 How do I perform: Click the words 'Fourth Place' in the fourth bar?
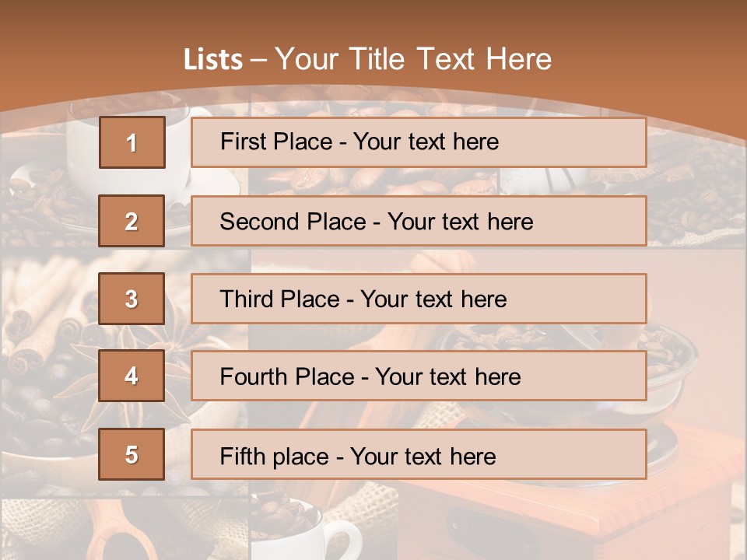tap(287, 376)
